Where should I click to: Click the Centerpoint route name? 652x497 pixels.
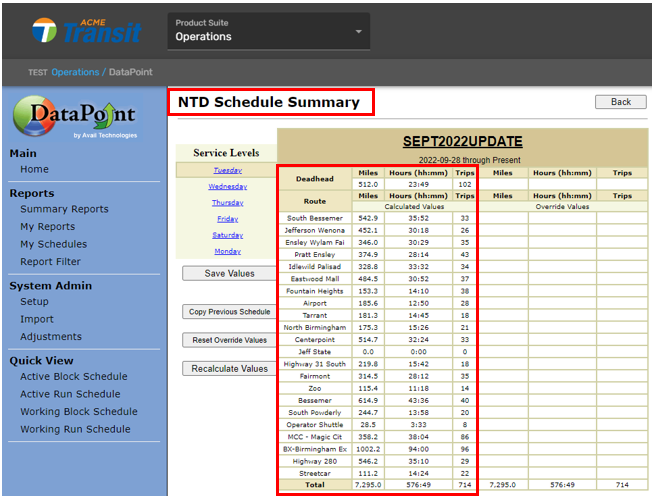315,340
